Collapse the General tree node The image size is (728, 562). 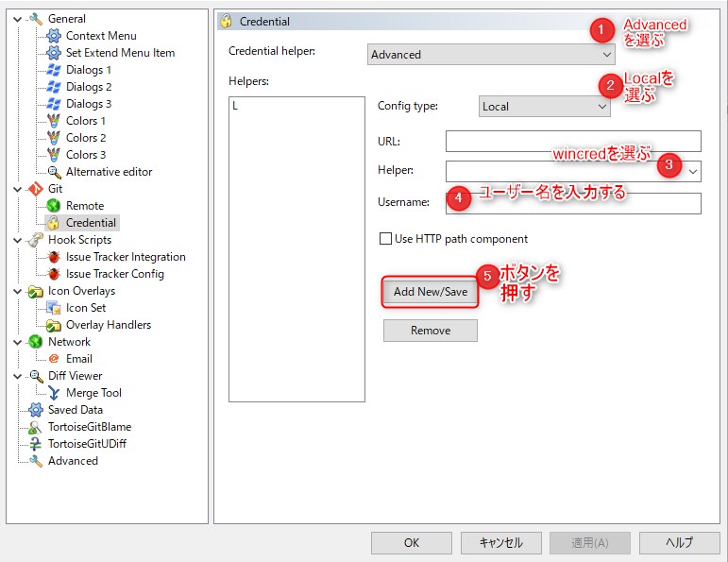pyautogui.click(x=18, y=20)
